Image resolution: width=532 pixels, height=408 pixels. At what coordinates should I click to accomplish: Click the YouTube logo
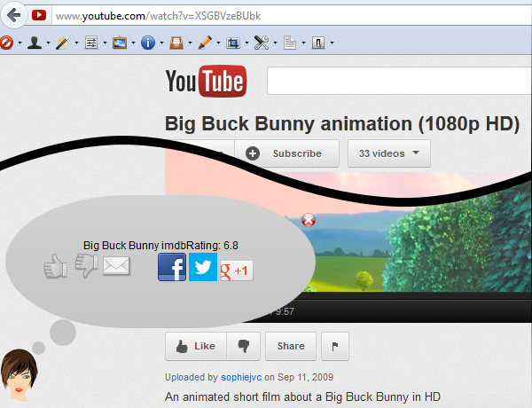207,81
